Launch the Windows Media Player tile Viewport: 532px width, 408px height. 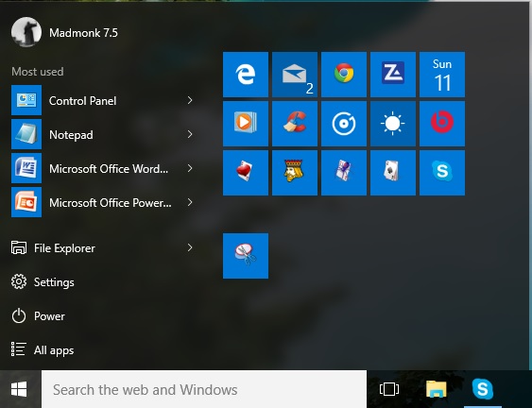point(246,124)
